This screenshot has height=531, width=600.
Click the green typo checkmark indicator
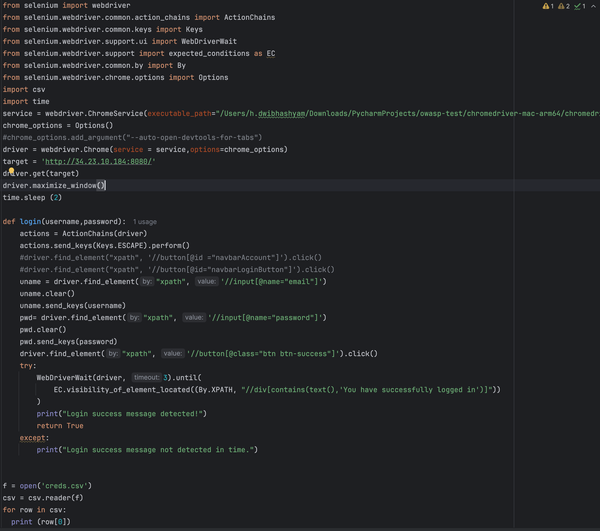[x=578, y=6]
